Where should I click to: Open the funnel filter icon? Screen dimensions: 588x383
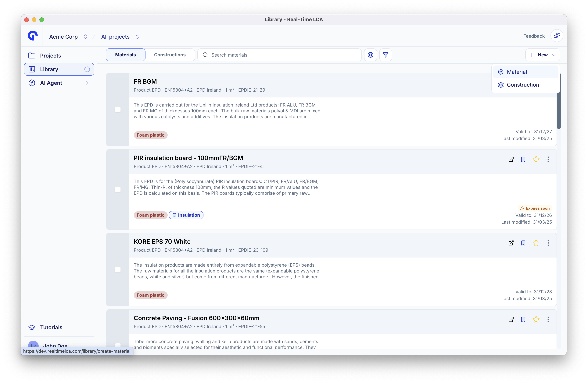coord(386,55)
